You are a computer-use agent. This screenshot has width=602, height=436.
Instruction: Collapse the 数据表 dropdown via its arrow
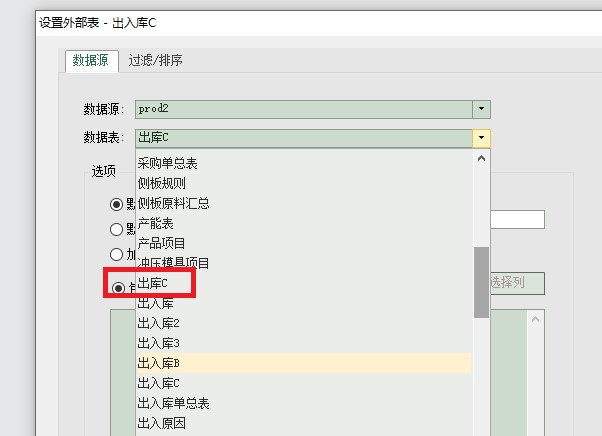pos(481,138)
